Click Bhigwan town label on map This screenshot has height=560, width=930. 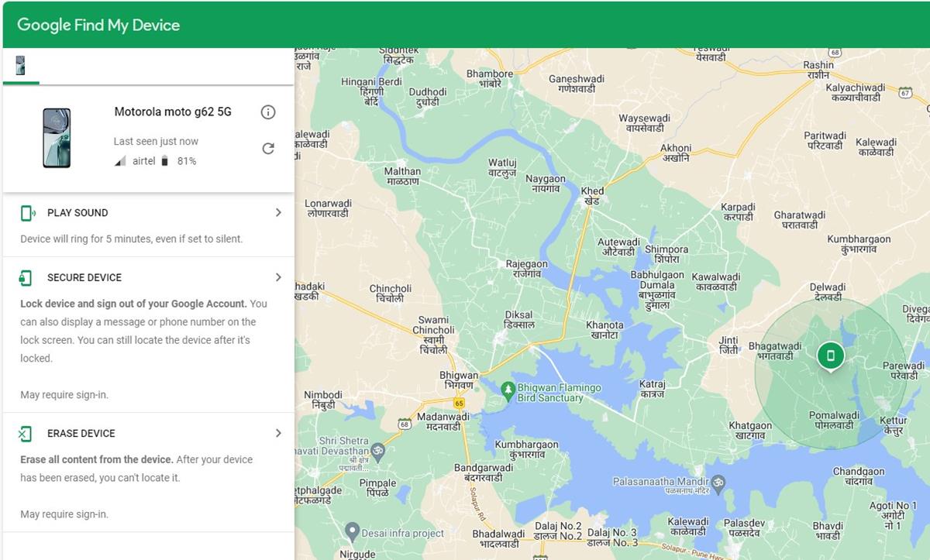(459, 380)
